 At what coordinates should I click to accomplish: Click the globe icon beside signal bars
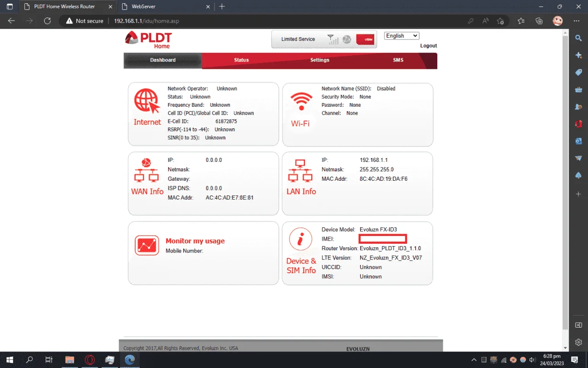click(347, 40)
